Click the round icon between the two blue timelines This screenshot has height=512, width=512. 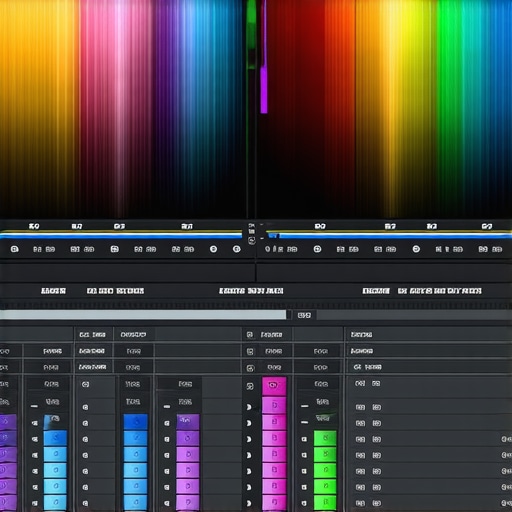[x=252, y=240]
